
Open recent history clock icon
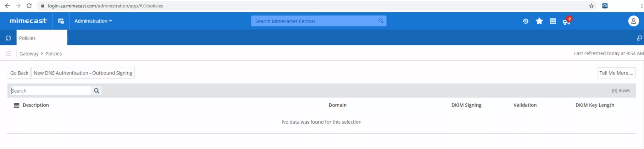[525, 21]
